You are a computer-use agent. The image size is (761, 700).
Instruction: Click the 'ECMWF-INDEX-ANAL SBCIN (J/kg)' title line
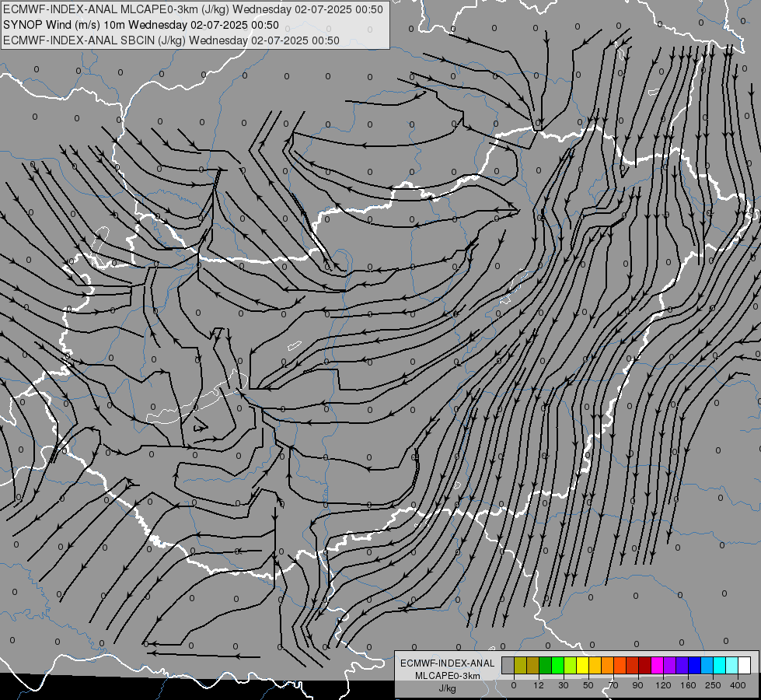coord(171,40)
